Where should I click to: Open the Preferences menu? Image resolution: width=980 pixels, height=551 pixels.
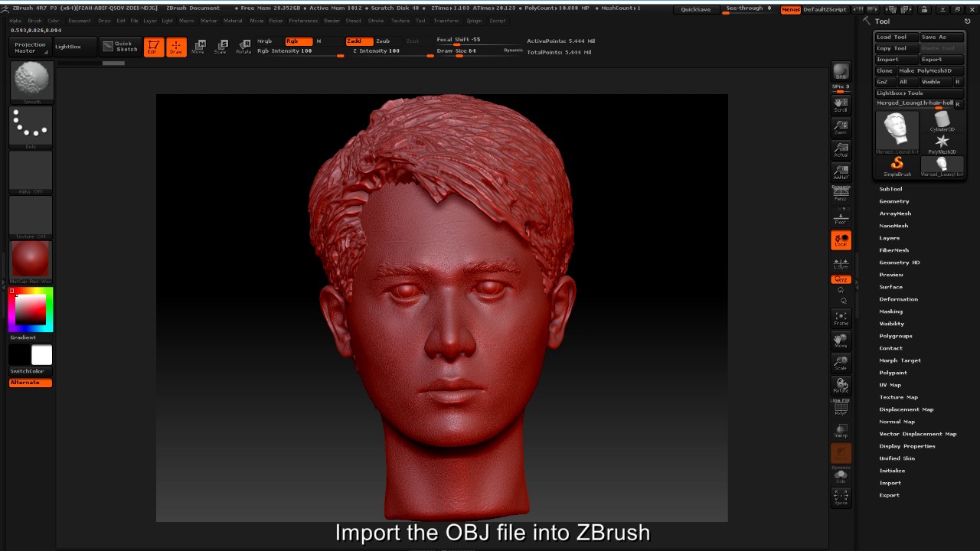click(303, 21)
